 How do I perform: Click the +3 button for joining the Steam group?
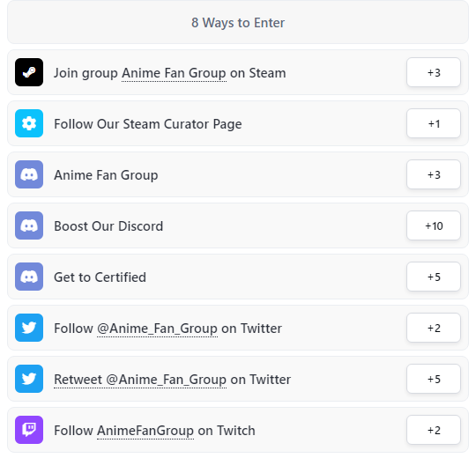(434, 72)
